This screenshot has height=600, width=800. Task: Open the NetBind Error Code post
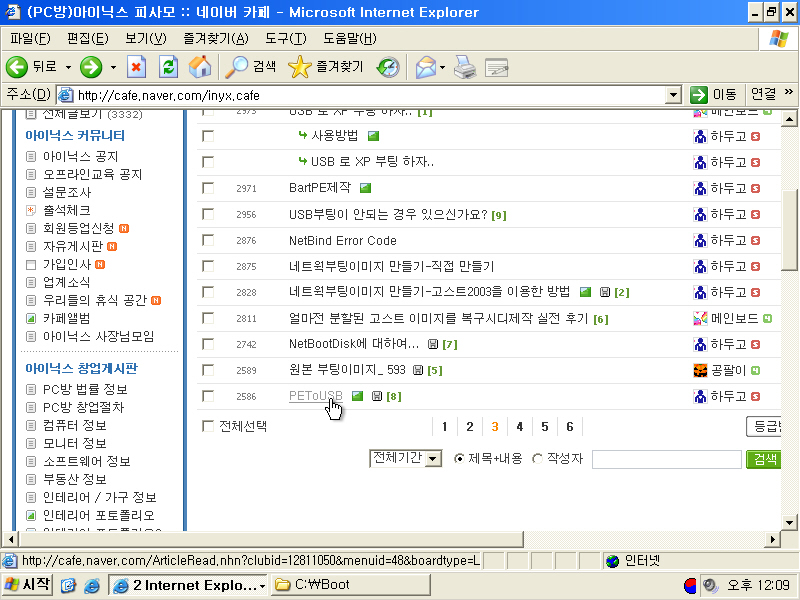point(342,240)
